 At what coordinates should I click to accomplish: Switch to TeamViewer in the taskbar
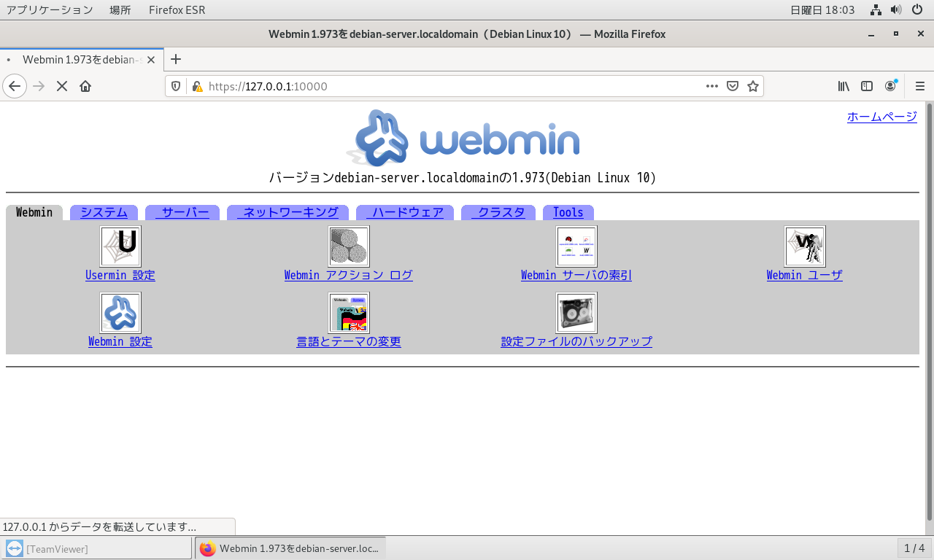(97, 549)
